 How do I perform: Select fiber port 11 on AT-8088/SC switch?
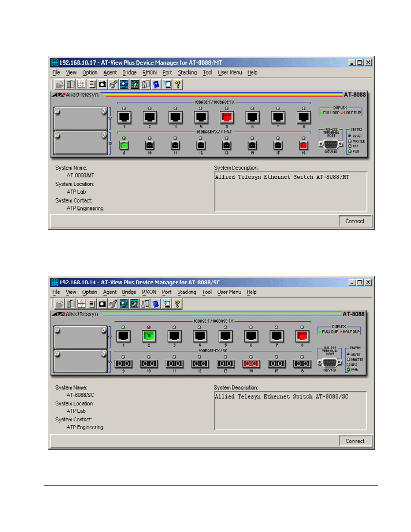point(174,364)
